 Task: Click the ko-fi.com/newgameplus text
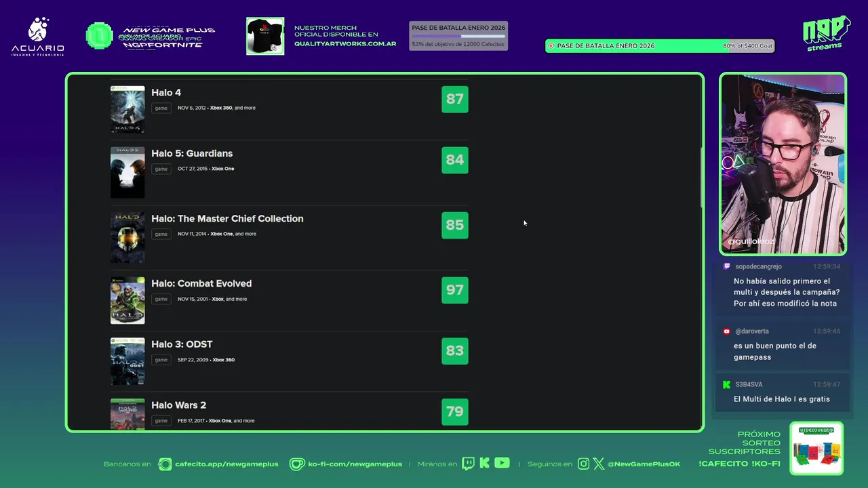point(355,464)
